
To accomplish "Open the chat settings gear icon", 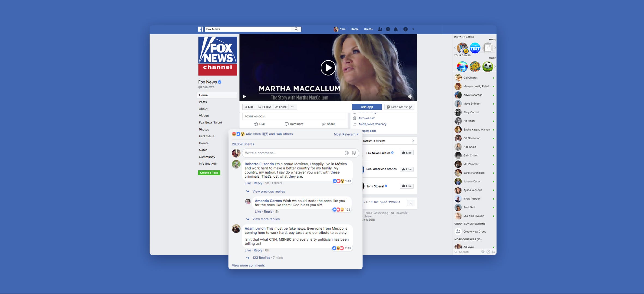I will tap(483, 252).
